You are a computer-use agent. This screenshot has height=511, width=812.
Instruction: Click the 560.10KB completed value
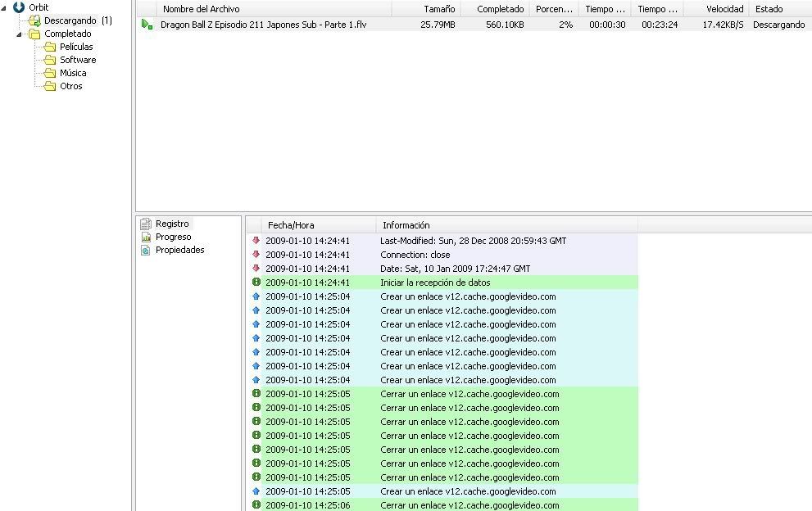click(x=505, y=25)
